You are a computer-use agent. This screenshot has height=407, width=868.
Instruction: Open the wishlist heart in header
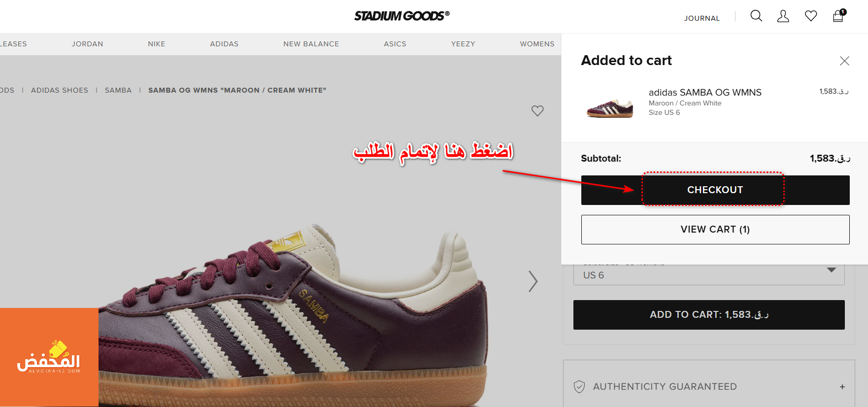[811, 16]
